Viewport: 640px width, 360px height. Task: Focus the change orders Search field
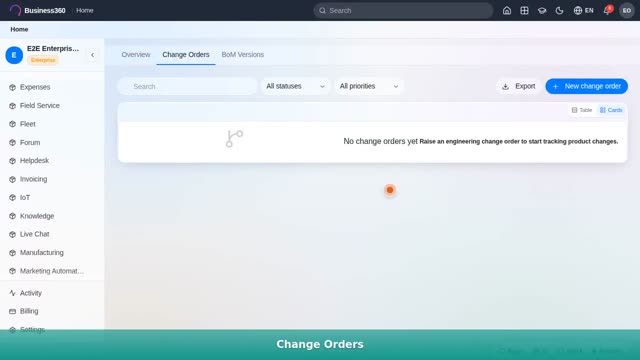(x=188, y=87)
